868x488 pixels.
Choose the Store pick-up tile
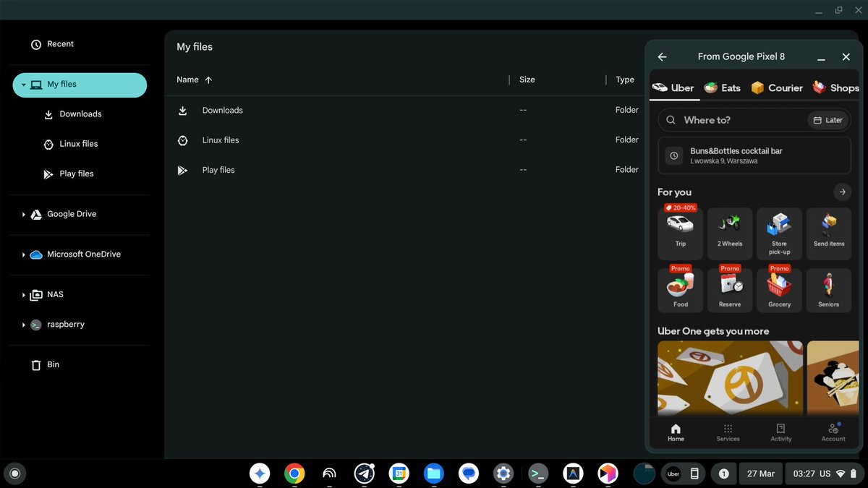tap(779, 234)
